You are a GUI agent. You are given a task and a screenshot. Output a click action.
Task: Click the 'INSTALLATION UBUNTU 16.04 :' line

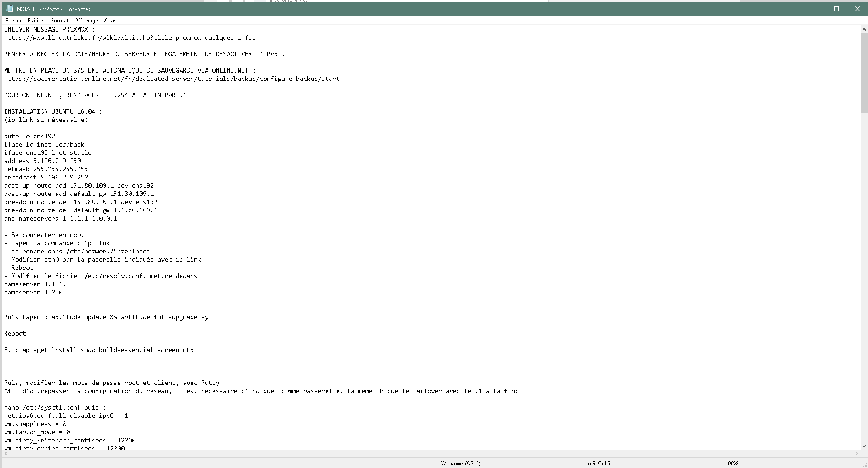tap(53, 112)
